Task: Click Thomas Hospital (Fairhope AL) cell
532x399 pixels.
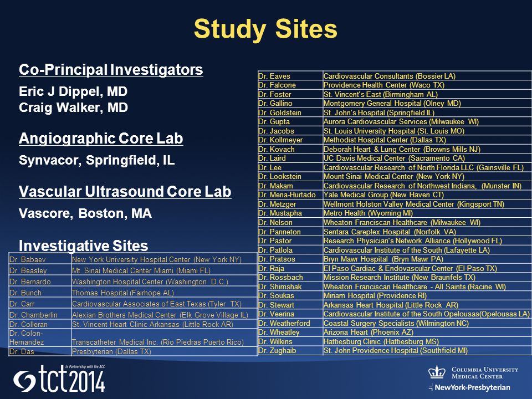Action: click(164, 293)
